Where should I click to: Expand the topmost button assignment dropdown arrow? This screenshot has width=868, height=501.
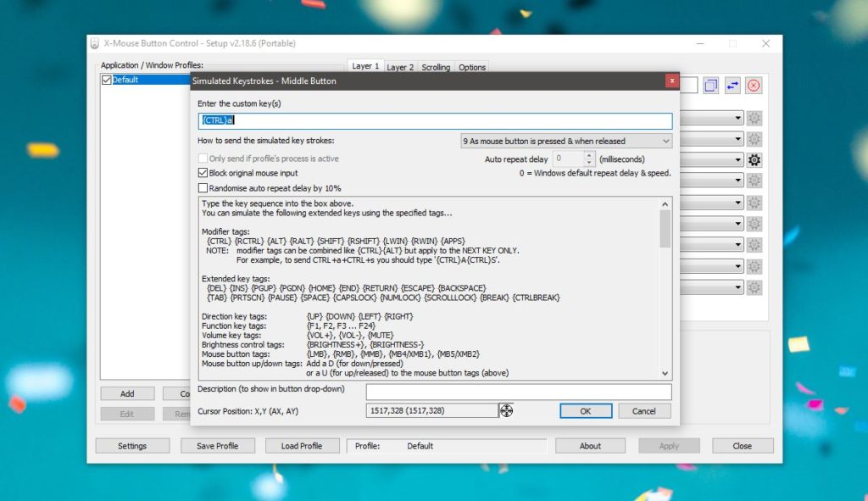pyautogui.click(x=737, y=119)
